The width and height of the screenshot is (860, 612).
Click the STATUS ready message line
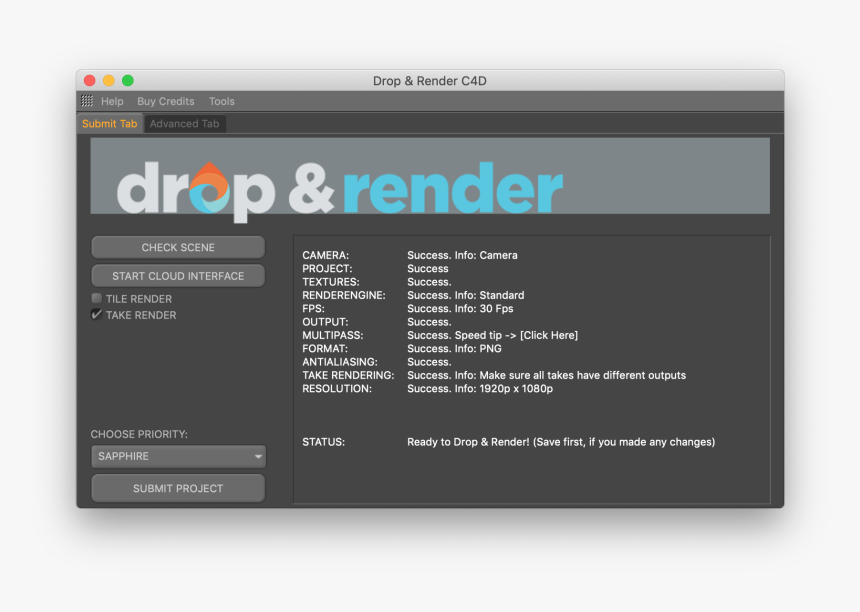(x=560, y=442)
